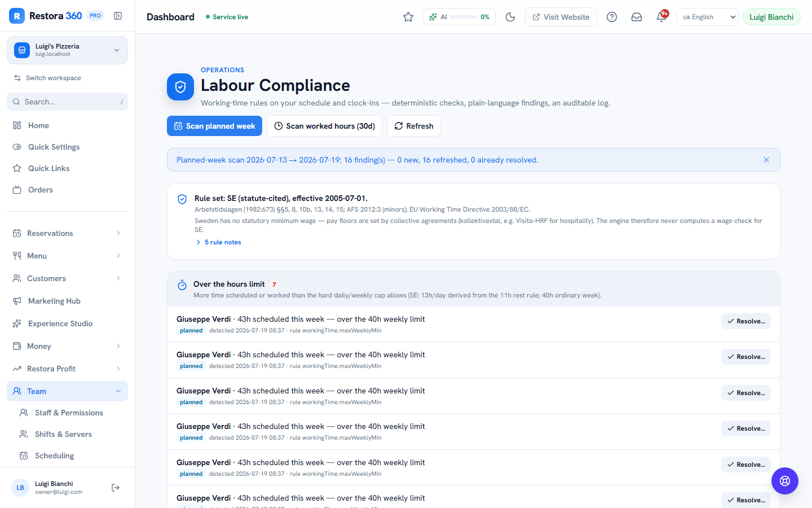
Task: Open Staff & Permissions
Action: [70, 413]
